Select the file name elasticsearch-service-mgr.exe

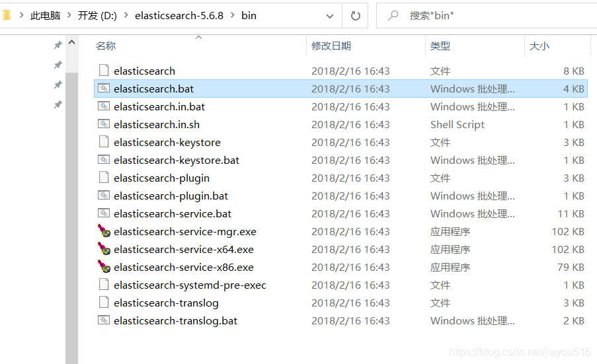click(185, 232)
